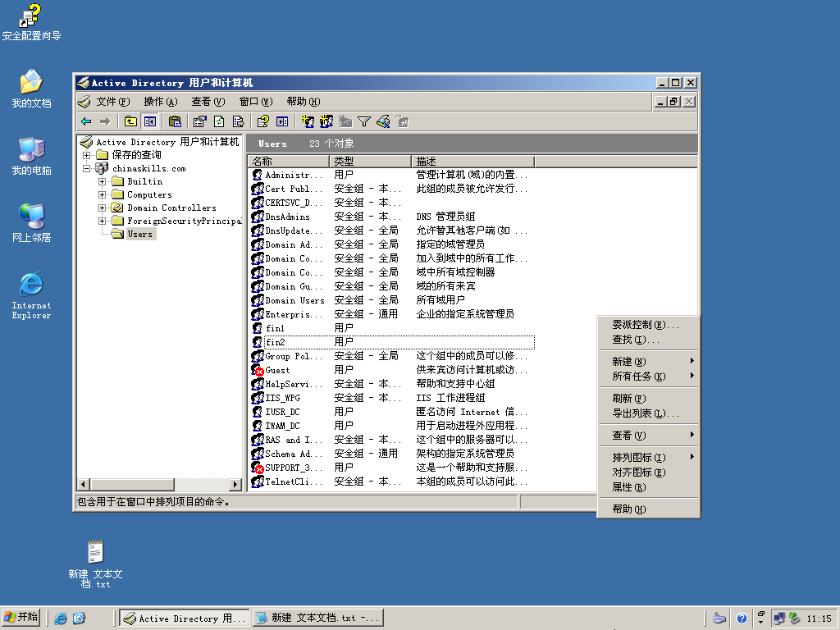The image size is (840, 630).
Task: Open the New submenu in context menu
Action: click(x=648, y=362)
